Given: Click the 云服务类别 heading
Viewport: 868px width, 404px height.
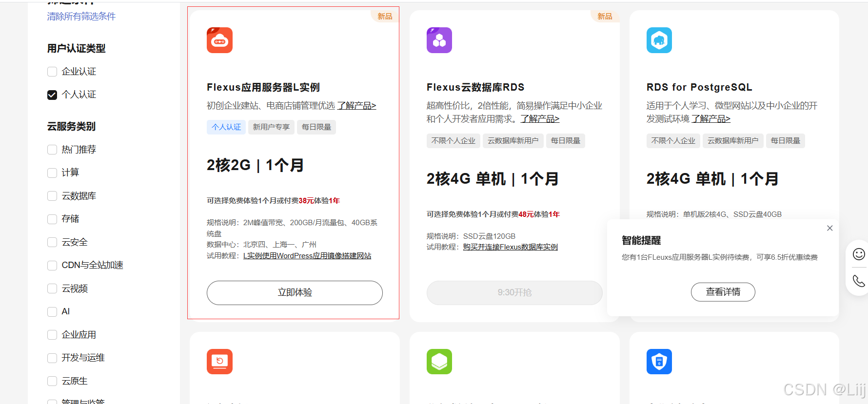Looking at the screenshot, I should 71,126.
